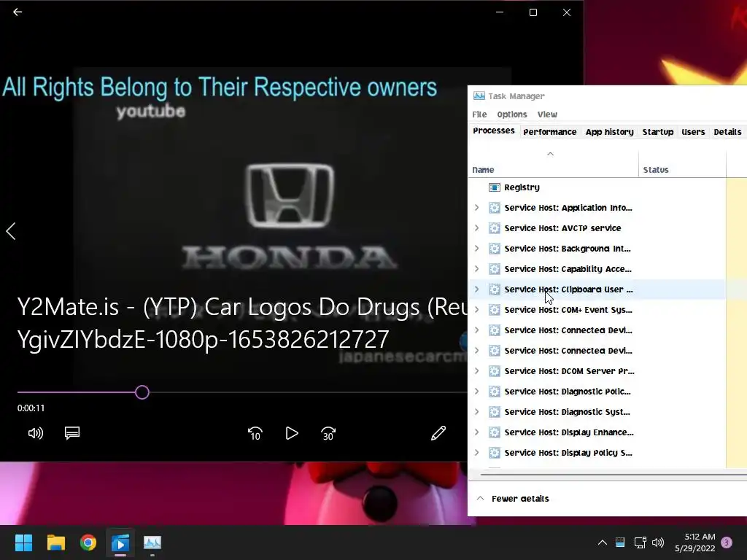Open File Explorer from the taskbar
Screen dimensions: 747x560
click(x=55, y=542)
